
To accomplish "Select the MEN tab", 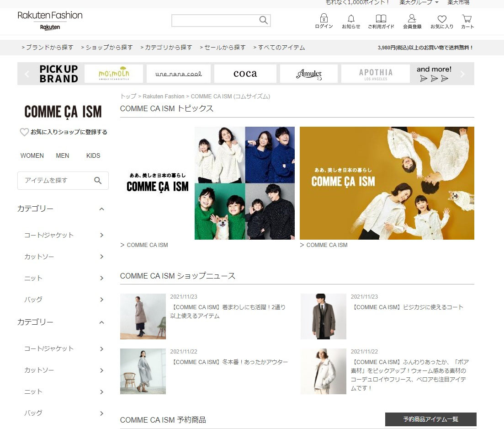I will click(x=62, y=156).
